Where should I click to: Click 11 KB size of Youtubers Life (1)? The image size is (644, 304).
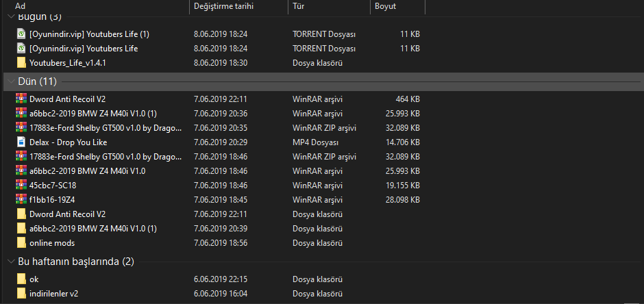(x=410, y=34)
